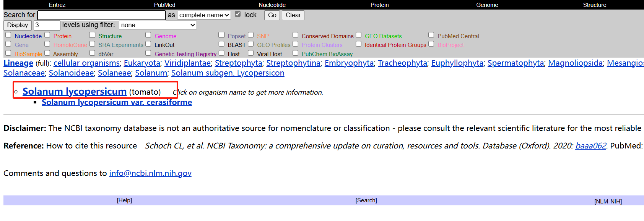Check the LinkOut checkbox
Screen dimensions: 644x221
[x=148, y=44]
